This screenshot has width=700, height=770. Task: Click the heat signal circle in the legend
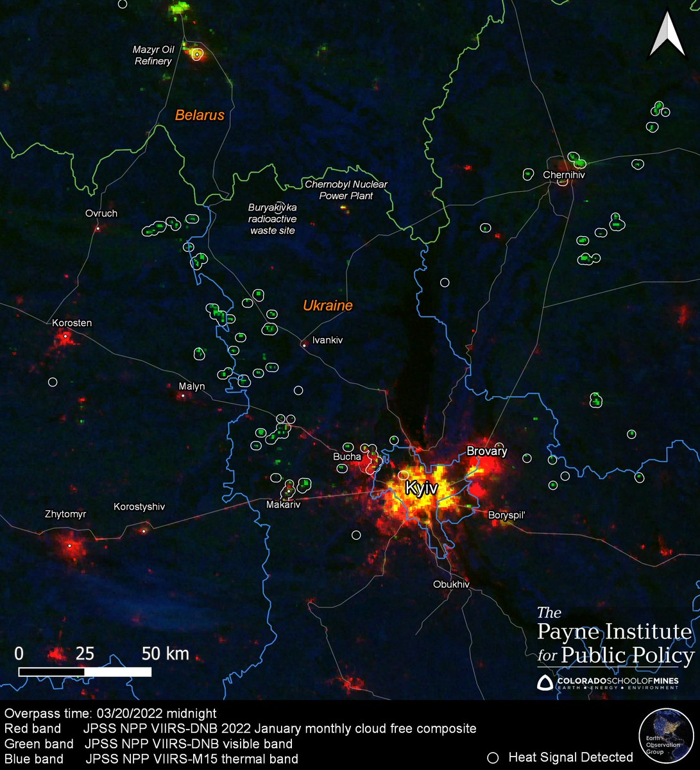coord(493,758)
